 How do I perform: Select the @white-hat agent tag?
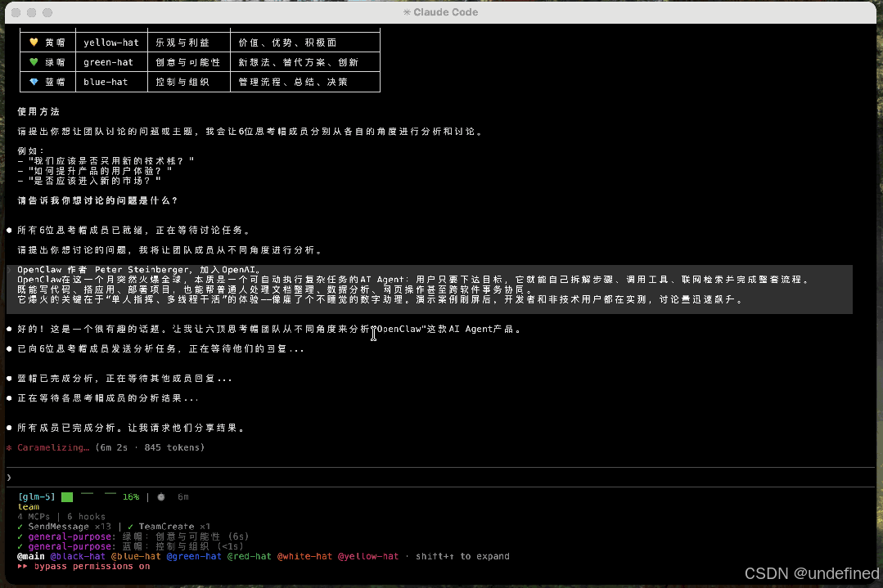[x=304, y=556]
